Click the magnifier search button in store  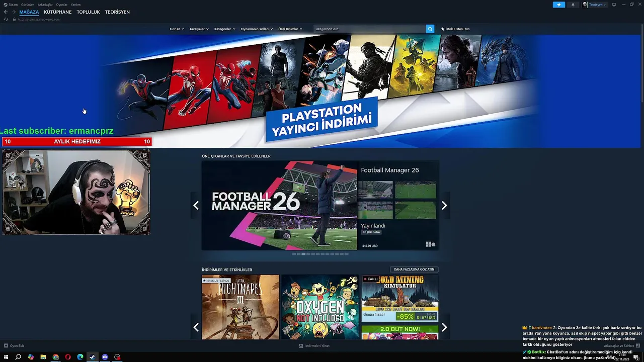(x=430, y=29)
